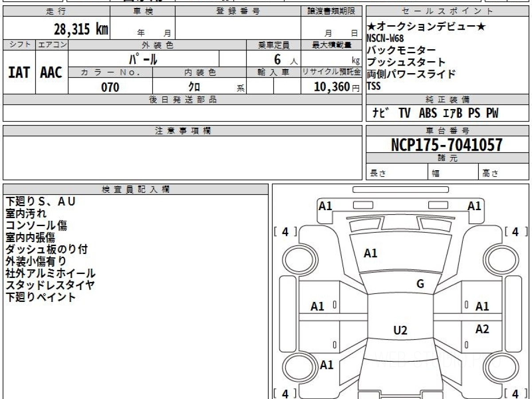The width and height of the screenshot is (532, 399).
Task: Select the セールスポイント header
Action: (x=447, y=12)
